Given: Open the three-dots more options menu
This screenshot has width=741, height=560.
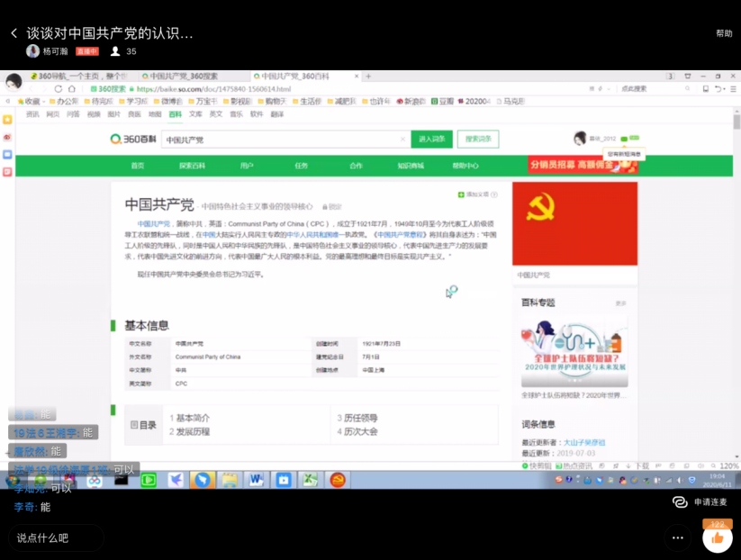Looking at the screenshot, I should (x=677, y=537).
